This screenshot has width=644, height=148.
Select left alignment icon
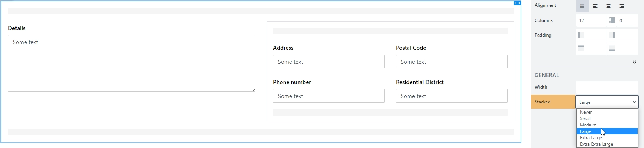(x=595, y=6)
